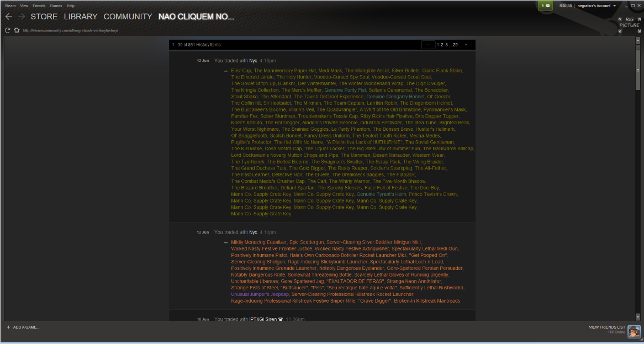Click The Hat With No Name item

pyautogui.click(x=299, y=142)
